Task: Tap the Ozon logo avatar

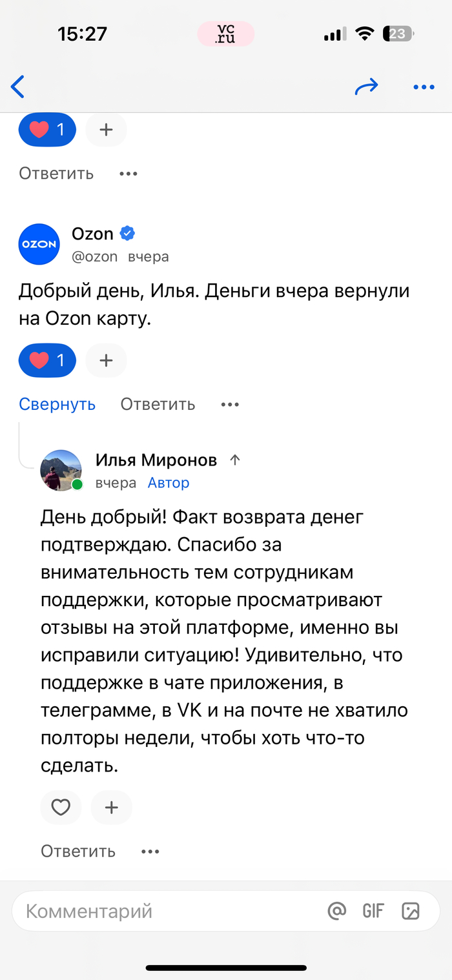Action: coord(39,244)
